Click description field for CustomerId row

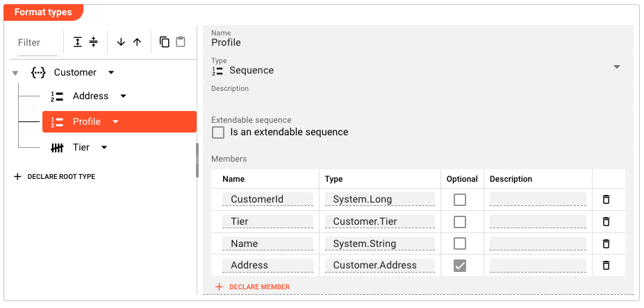click(x=538, y=199)
